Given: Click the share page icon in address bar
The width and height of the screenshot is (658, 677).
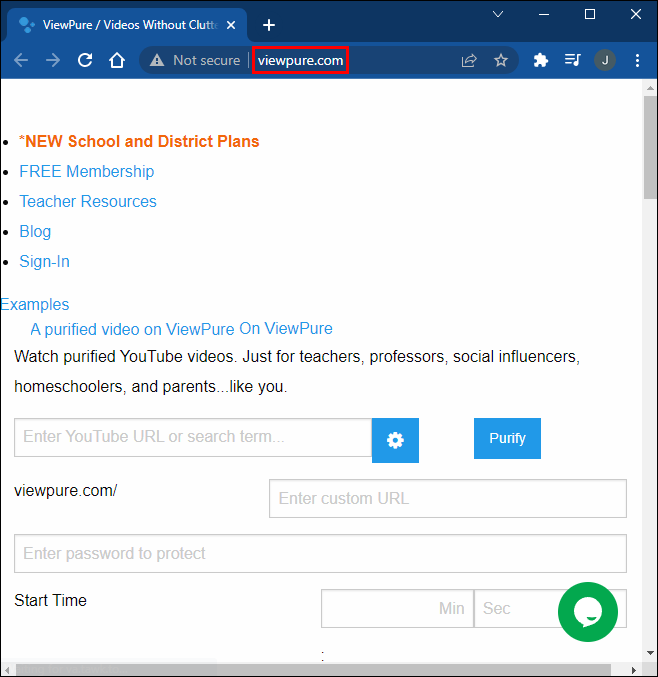Looking at the screenshot, I should (x=469, y=60).
